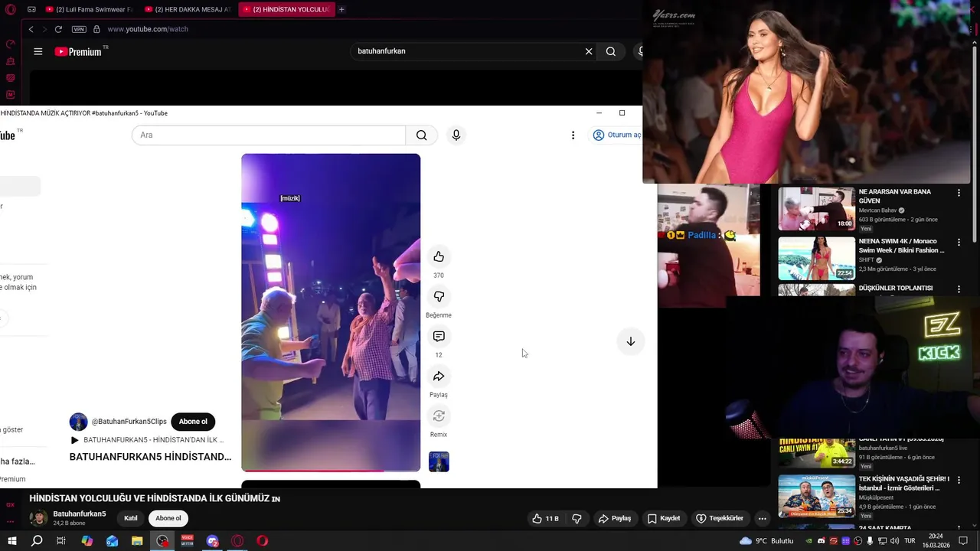Open File Explorer from taskbar
Image resolution: width=980 pixels, height=551 pixels.
click(x=137, y=541)
